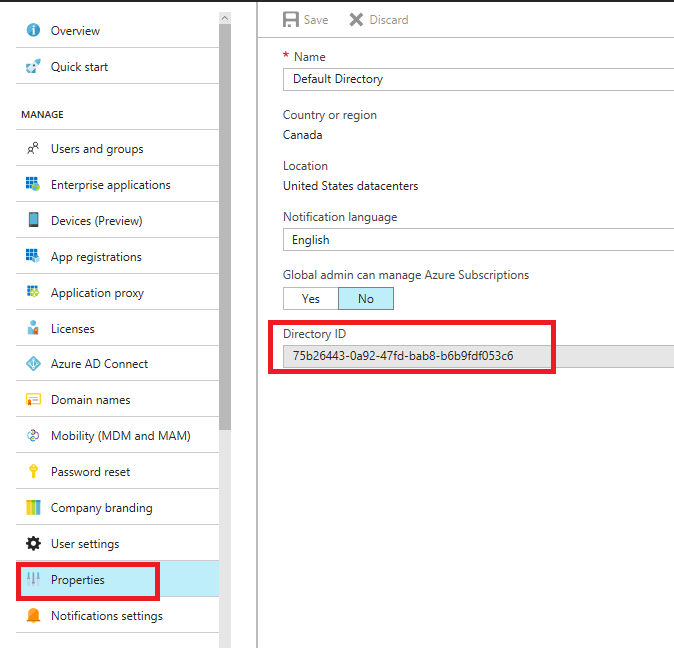Open Mobility (MDM and MAM) settings
The width and height of the screenshot is (674, 648).
point(117,436)
